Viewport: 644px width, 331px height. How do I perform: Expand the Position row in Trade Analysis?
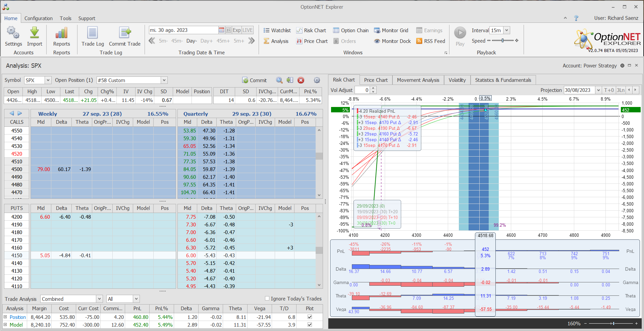(5, 317)
